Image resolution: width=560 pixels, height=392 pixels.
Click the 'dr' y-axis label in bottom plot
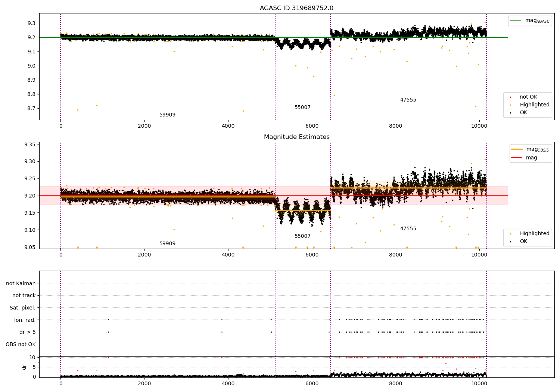[x=24, y=367]
